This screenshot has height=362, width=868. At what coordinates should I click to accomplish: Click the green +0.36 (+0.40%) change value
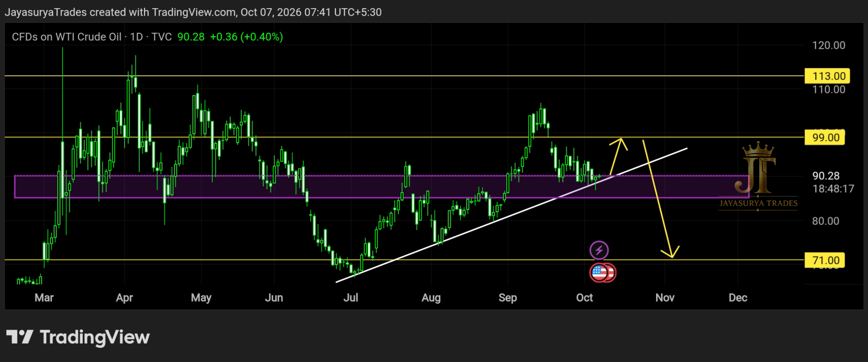pyautogui.click(x=246, y=37)
